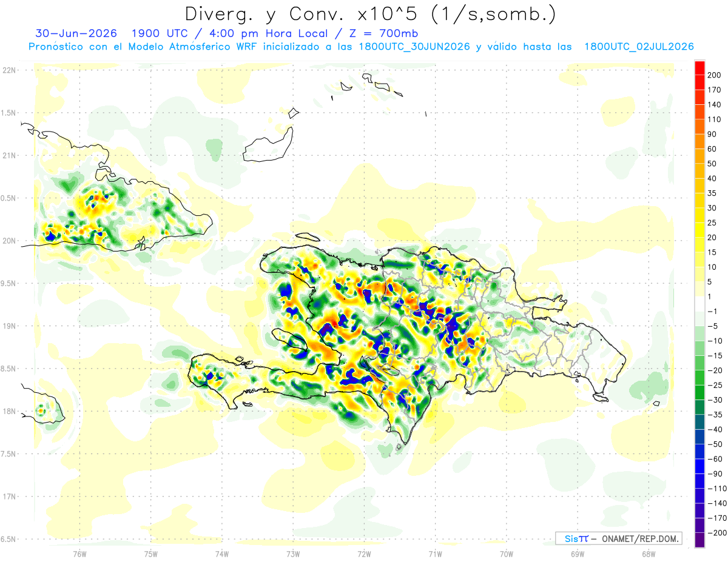Click the legend value '5'

[x=711, y=282]
